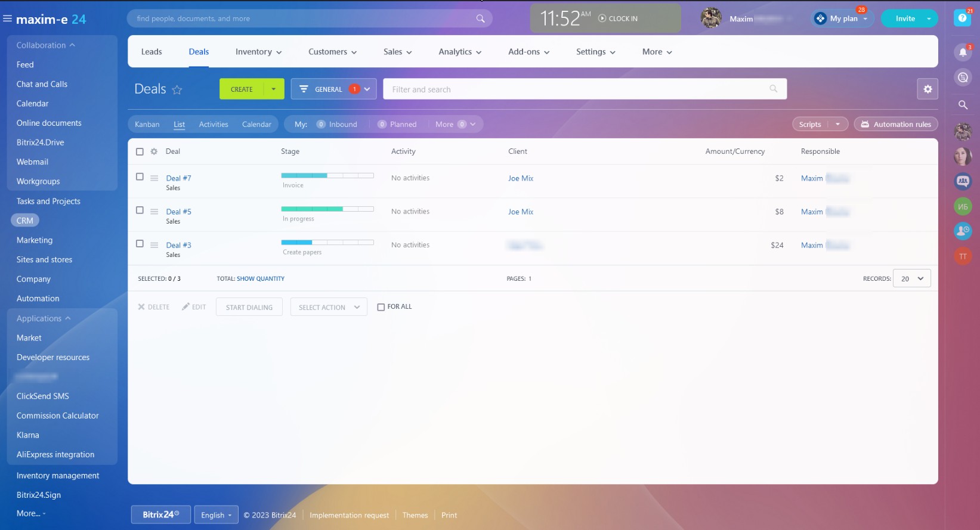Click the Filter and search input field
Image resolution: width=980 pixels, height=530 pixels.
click(585, 89)
